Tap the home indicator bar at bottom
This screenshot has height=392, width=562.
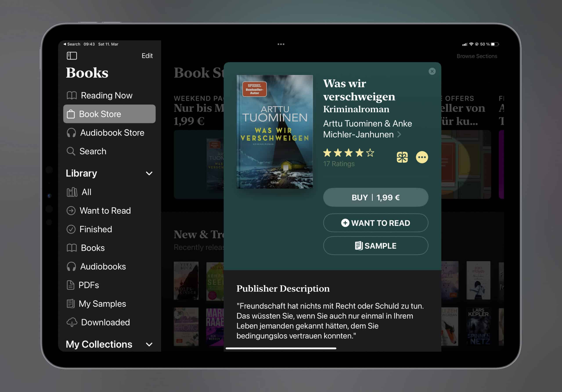click(281, 348)
